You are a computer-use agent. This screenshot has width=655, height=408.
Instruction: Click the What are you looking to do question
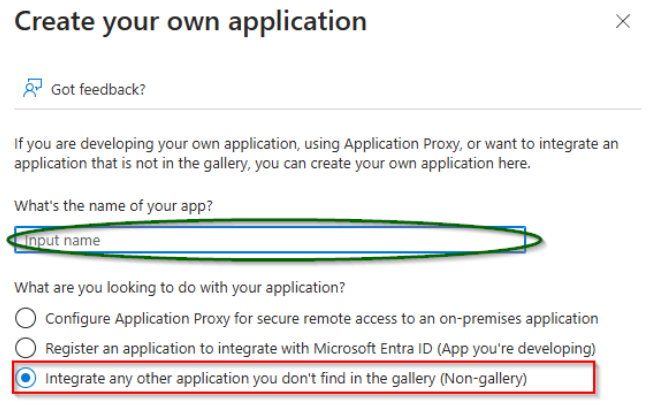(180, 288)
